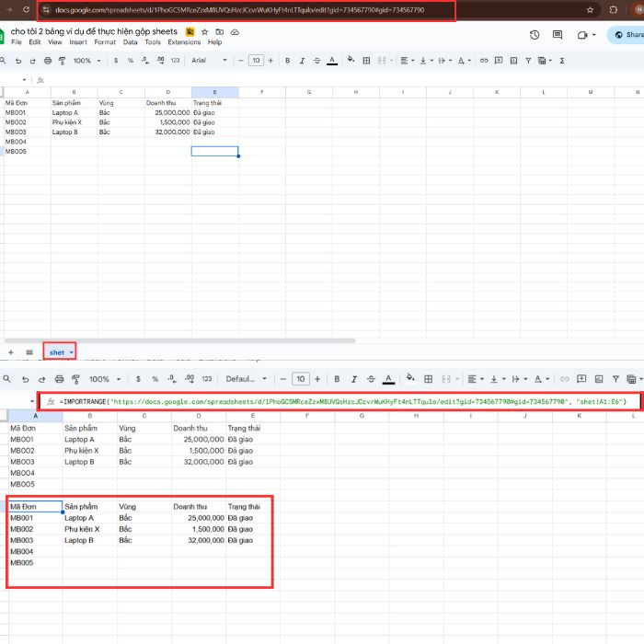Click the search icon in the lower toolbar

(7, 379)
